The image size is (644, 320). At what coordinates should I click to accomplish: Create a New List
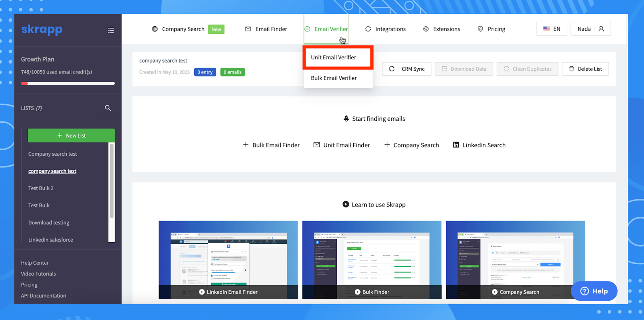71,136
